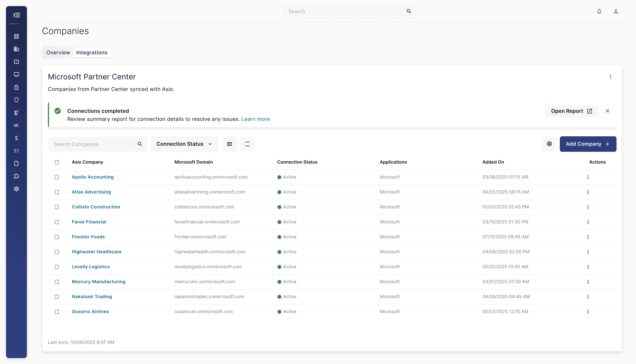Select all companies checkbox in header

pos(57,162)
